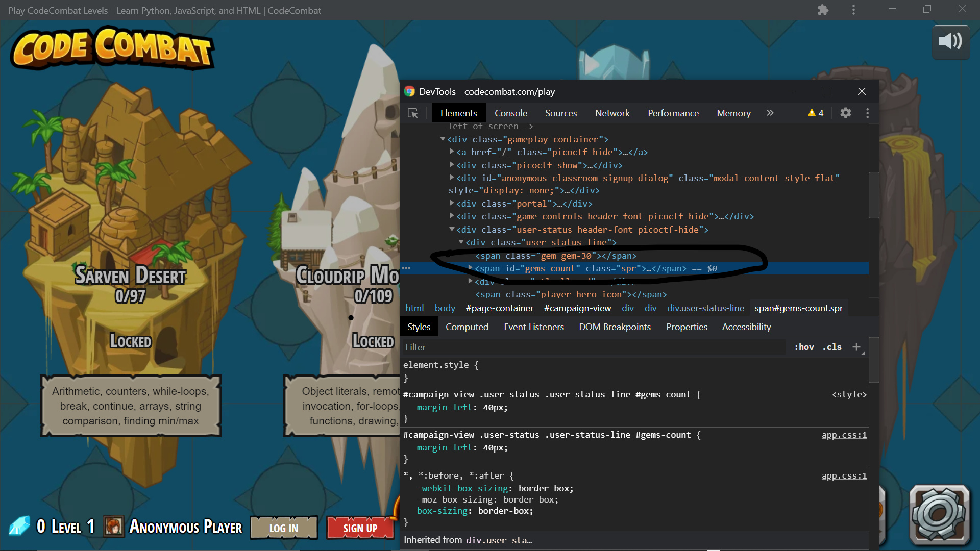Select #campaign-view breadcrumb
The width and height of the screenshot is (980, 551).
(x=577, y=308)
